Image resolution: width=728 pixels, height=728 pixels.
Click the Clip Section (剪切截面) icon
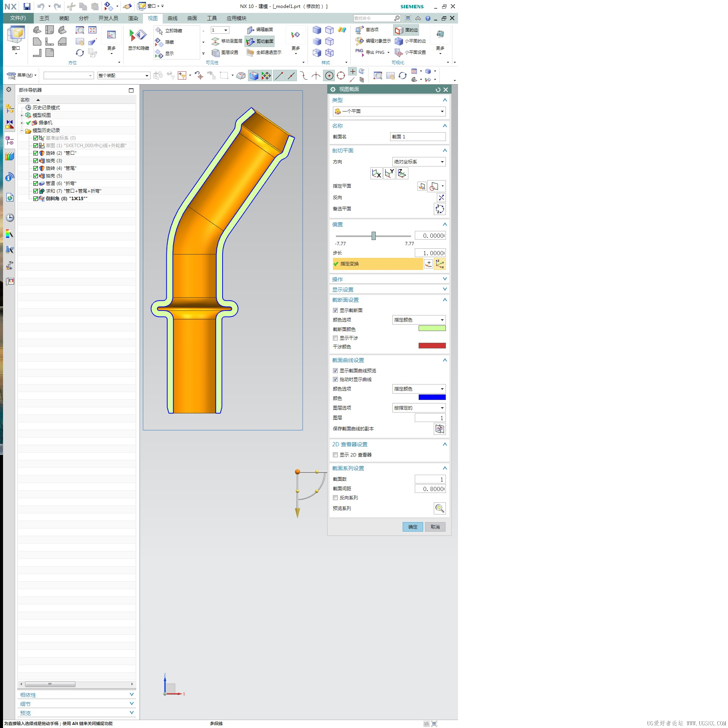tap(250, 41)
